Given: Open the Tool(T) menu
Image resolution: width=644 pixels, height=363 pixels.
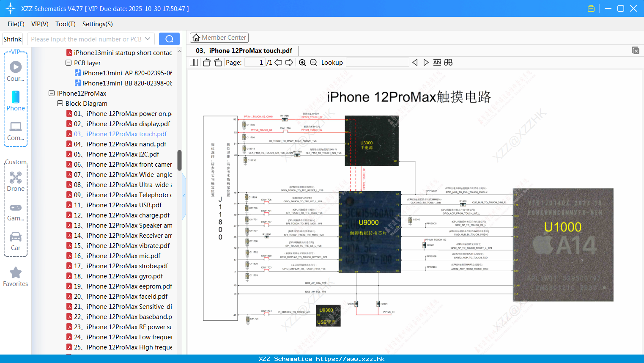Looking at the screenshot, I should tap(66, 24).
